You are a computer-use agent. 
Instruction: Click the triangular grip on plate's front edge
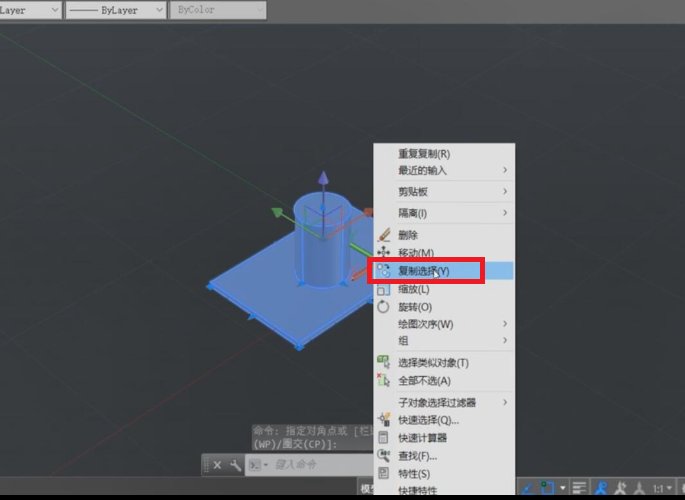[251, 315]
